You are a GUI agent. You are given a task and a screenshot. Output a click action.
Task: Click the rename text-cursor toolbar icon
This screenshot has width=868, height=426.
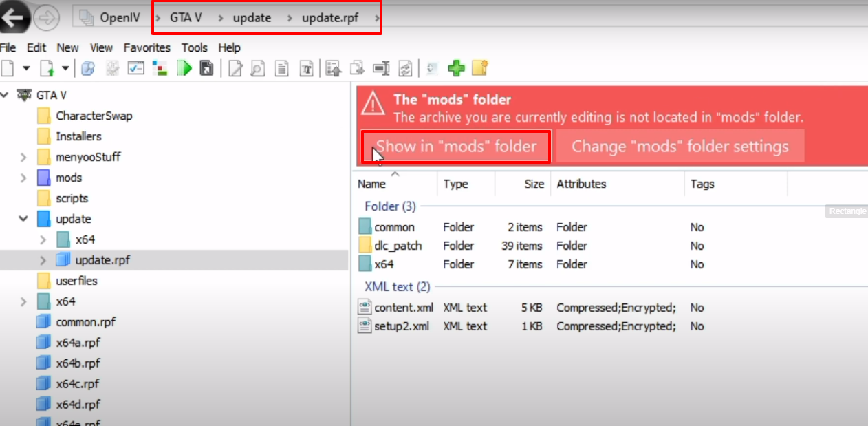click(381, 68)
